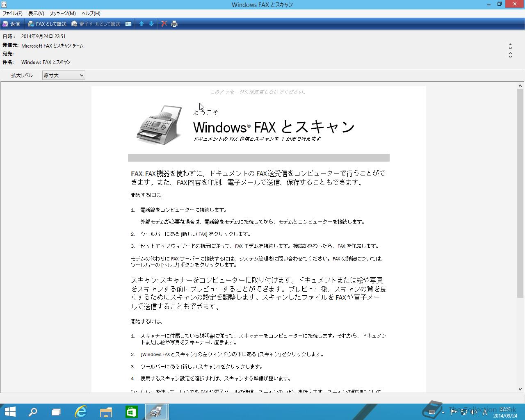Open Action Center flag icon in the tray
Screen dimensions: 525x420
point(454,412)
